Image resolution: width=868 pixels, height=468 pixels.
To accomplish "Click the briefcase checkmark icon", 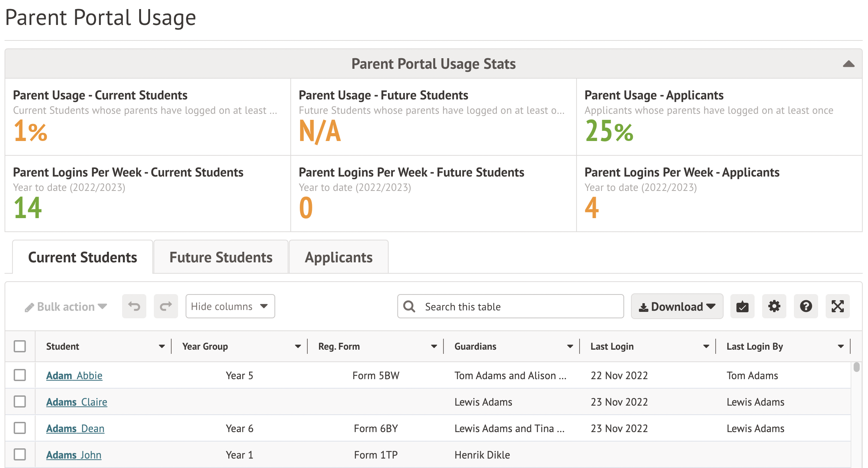I will point(742,306).
